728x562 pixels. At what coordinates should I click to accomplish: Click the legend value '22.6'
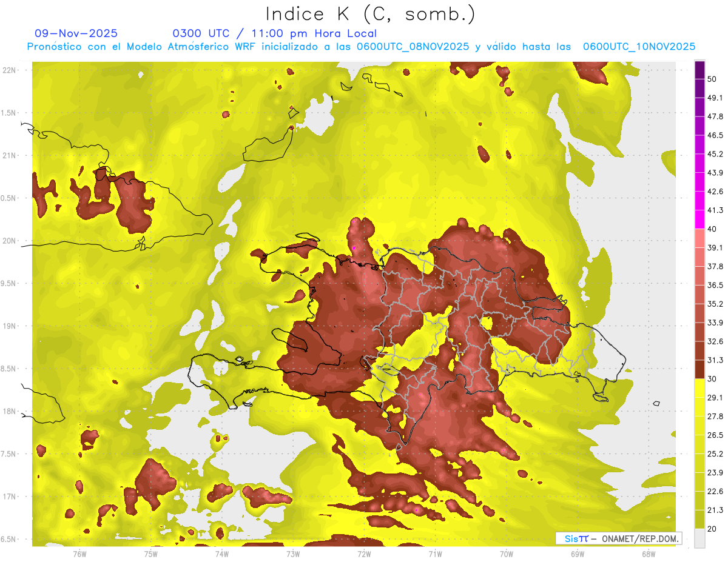coord(715,491)
